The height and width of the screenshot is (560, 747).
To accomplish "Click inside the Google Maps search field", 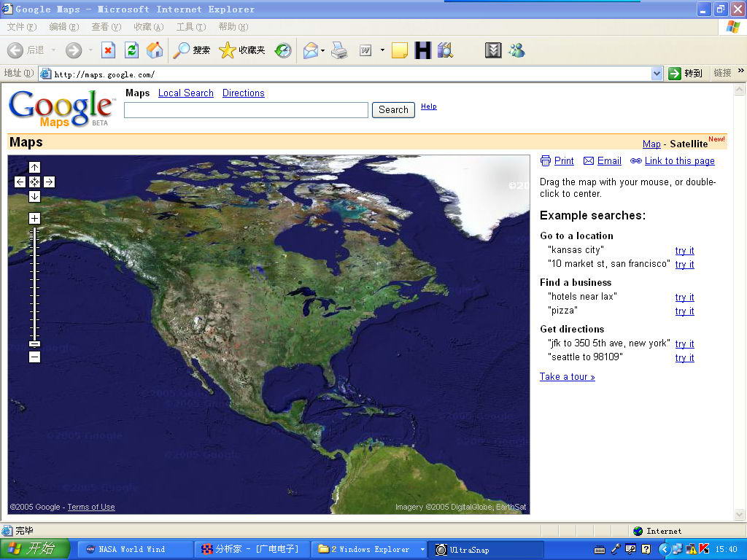I will point(246,110).
